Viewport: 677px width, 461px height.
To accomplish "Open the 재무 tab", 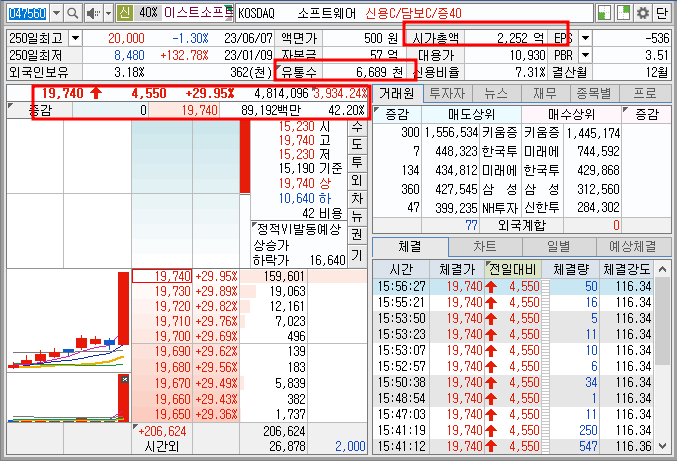I will point(545,93).
